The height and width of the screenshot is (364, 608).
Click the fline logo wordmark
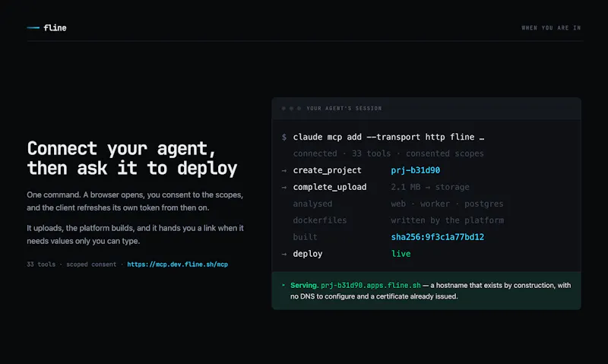pyautogui.click(x=55, y=28)
